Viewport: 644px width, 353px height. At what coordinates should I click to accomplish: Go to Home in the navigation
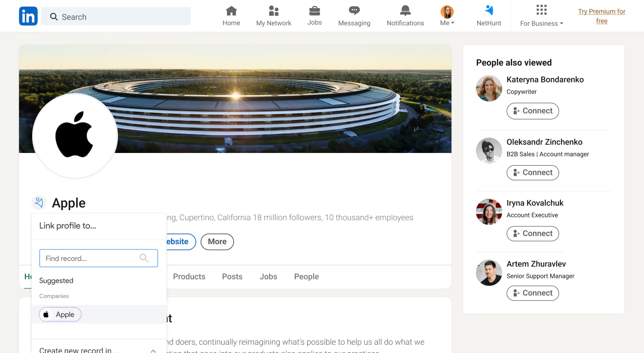(x=231, y=16)
